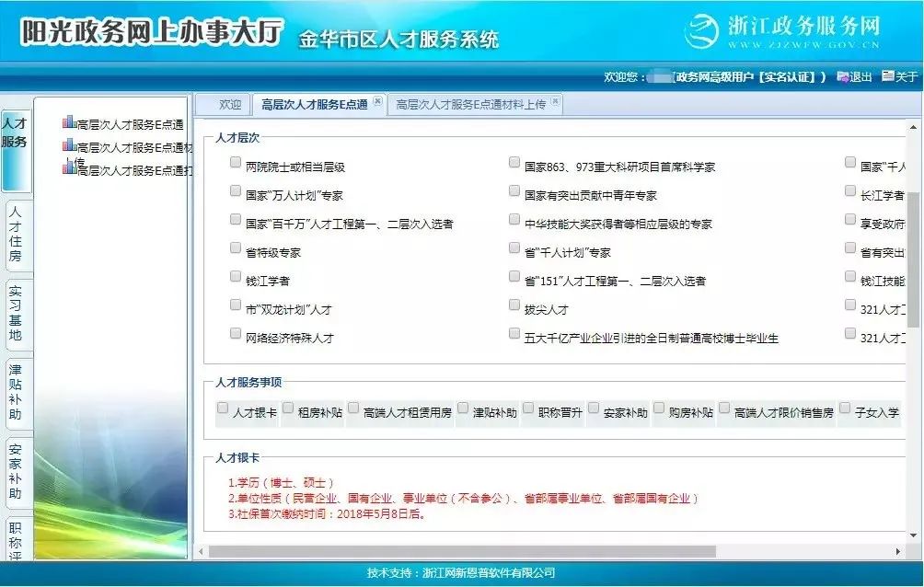924x587 pixels.
Task: Tick the 钱江学者 checkbox
Action: click(x=237, y=277)
